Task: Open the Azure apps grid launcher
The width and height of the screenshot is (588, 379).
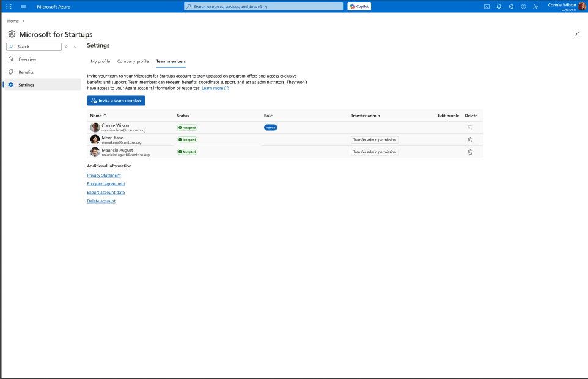Action: (9, 6)
